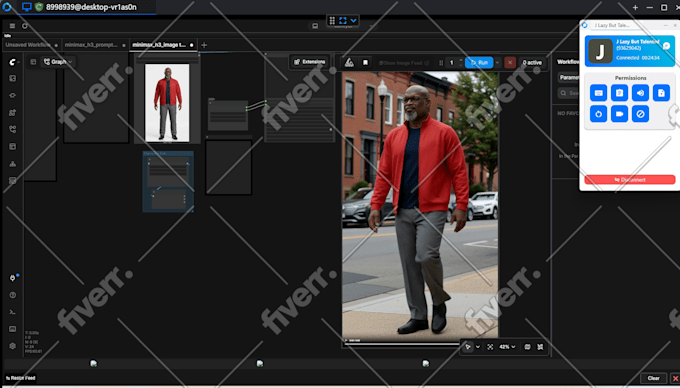This screenshot has width=680, height=388.
Task: Open the model hierarchy icon in sidebar
Action: coord(13,164)
